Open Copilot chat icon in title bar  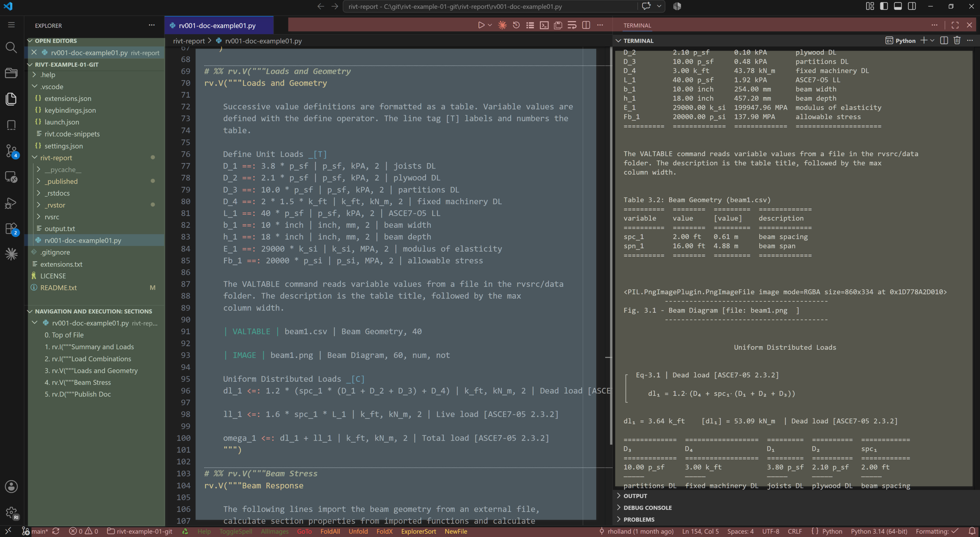click(646, 6)
